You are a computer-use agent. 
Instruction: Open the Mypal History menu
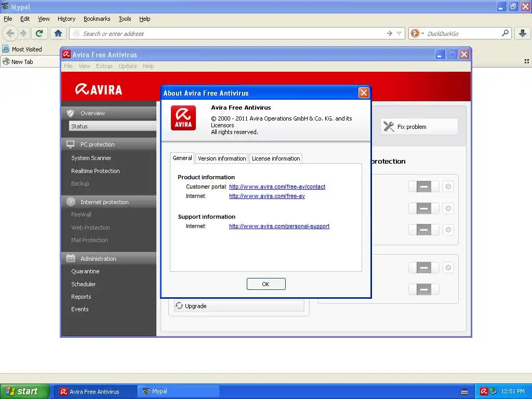66,19
